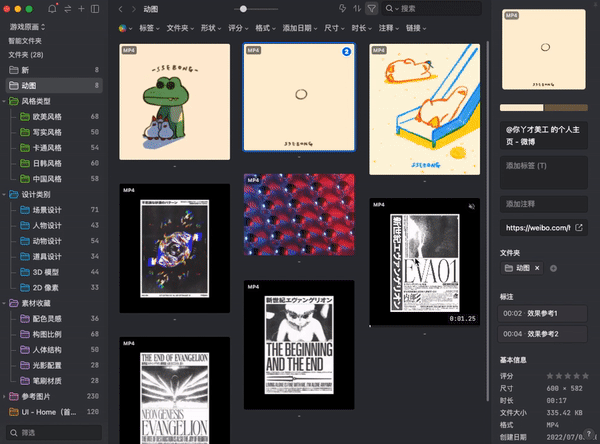This screenshot has width=600, height=444.
Task: Select the red blue pattern video thumbnail
Action: coord(299,215)
